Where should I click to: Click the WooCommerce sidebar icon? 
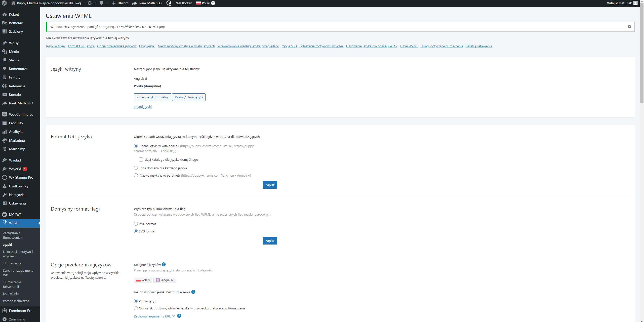click(4, 114)
